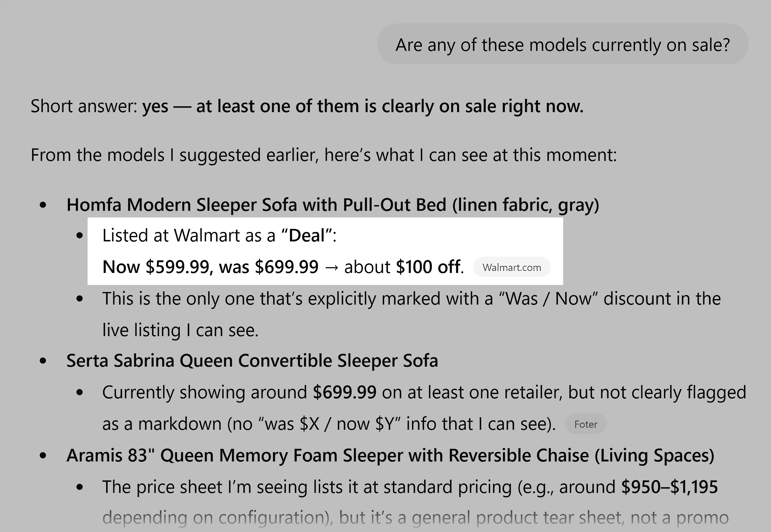The image size is (771, 532).
Task: Click the user message asking about sales
Action: pyautogui.click(x=563, y=45)
